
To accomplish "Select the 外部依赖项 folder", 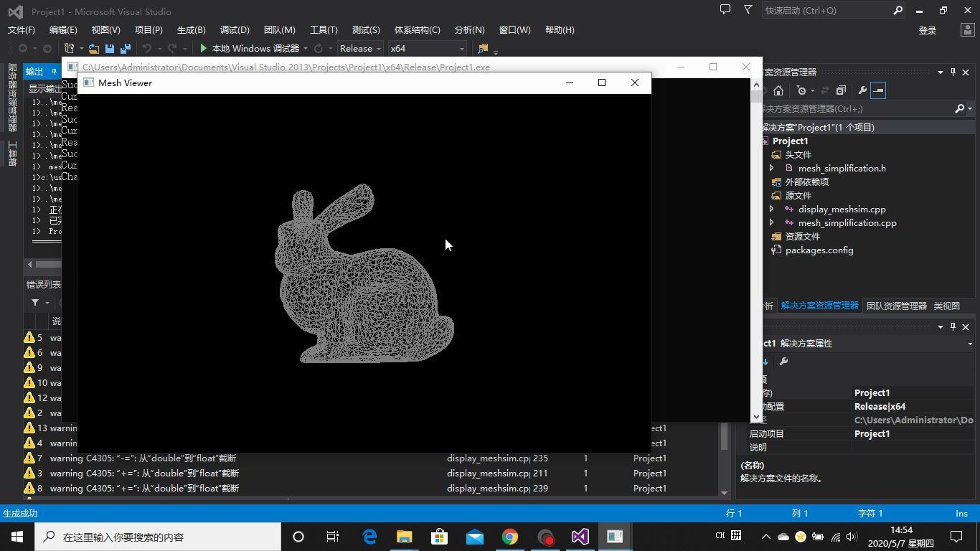I will click(806, 182).
